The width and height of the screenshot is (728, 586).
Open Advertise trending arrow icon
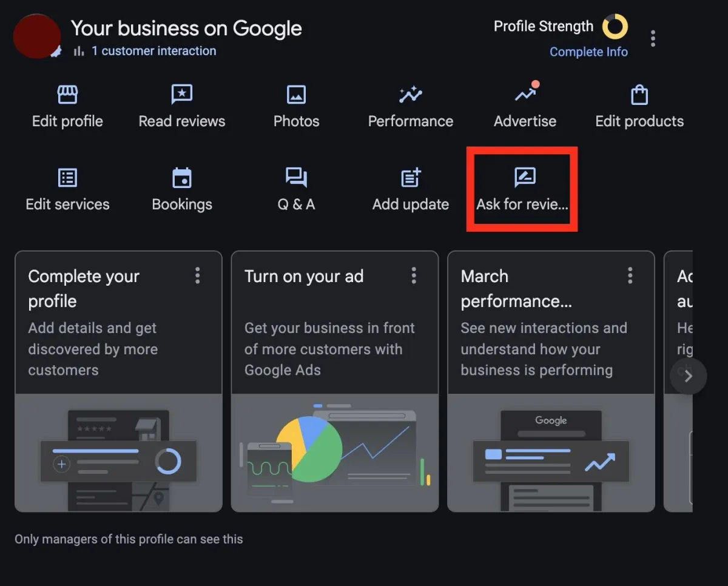(525, 94)
